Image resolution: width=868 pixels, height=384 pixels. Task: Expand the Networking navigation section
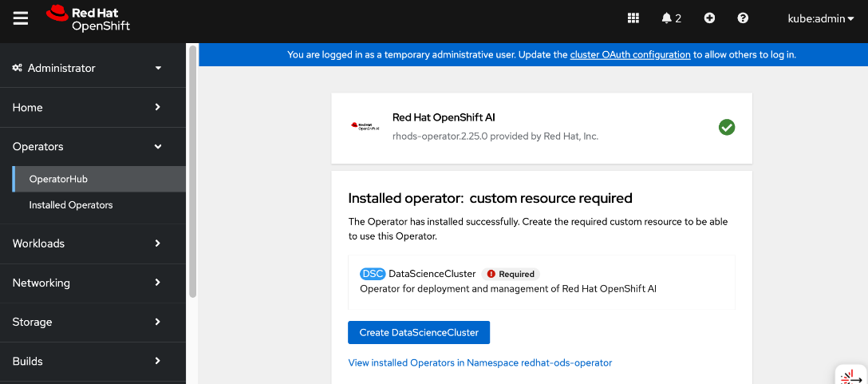tap(93, 283)
